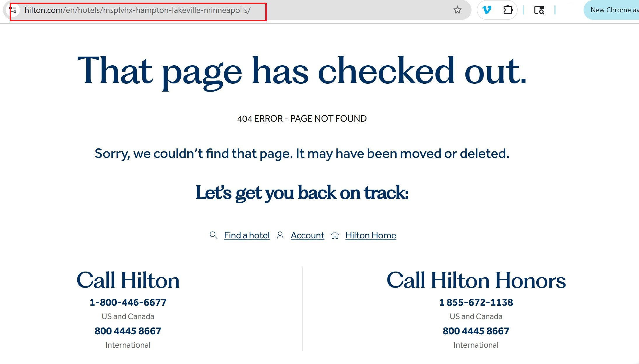Click the person icon beside Account
The height and width of the screenshot is (364, 639).
pyautogui.click(x=280, y=235)
